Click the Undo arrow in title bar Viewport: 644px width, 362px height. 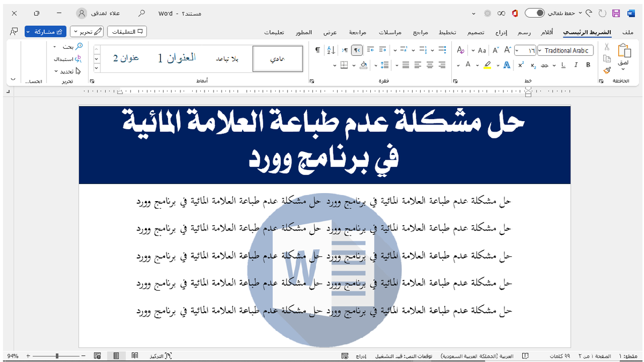[589, 12]
